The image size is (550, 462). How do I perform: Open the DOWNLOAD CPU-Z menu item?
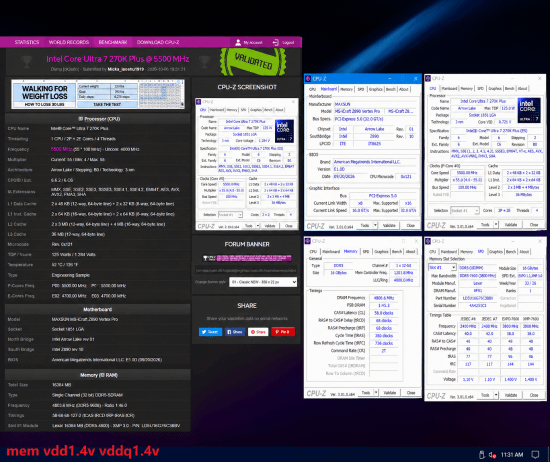coord(158,42)
